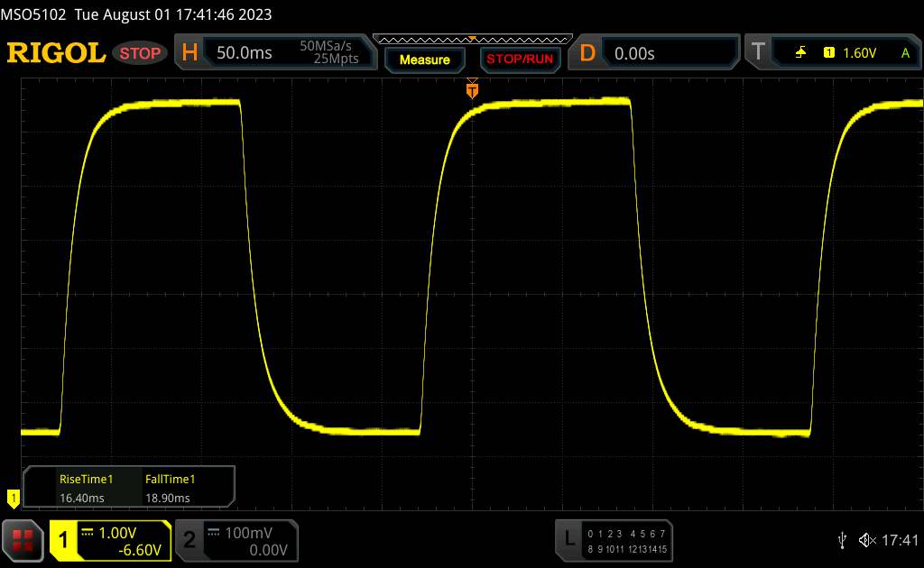Toggle the red STOP acquisition status badge

click(x=141, y=53)
